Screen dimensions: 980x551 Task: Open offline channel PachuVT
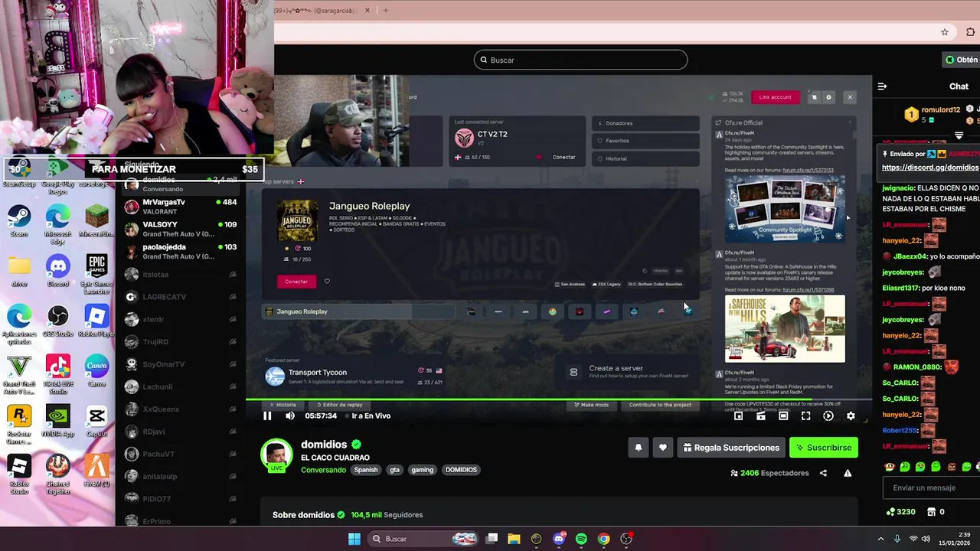click(x=181, y=454)
